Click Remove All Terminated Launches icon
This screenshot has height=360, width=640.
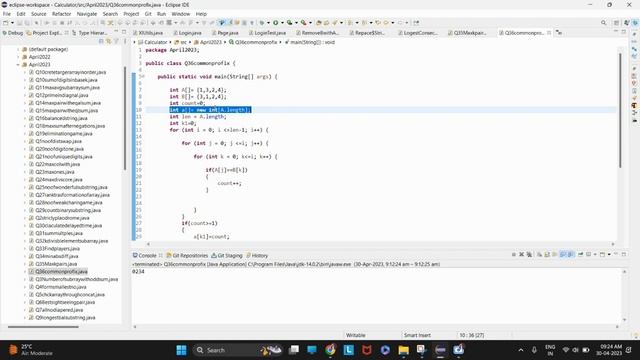(x=529, y=254)
